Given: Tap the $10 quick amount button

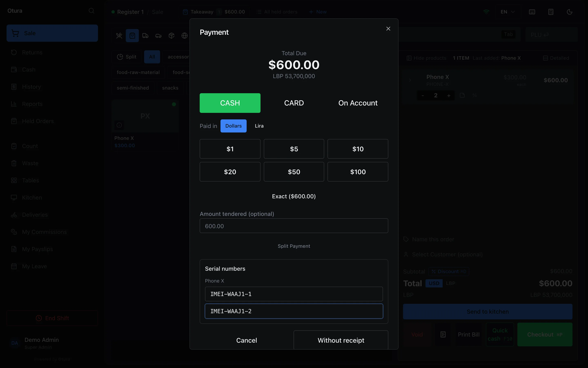Looking at the screenshot, I should pos(358,149).
